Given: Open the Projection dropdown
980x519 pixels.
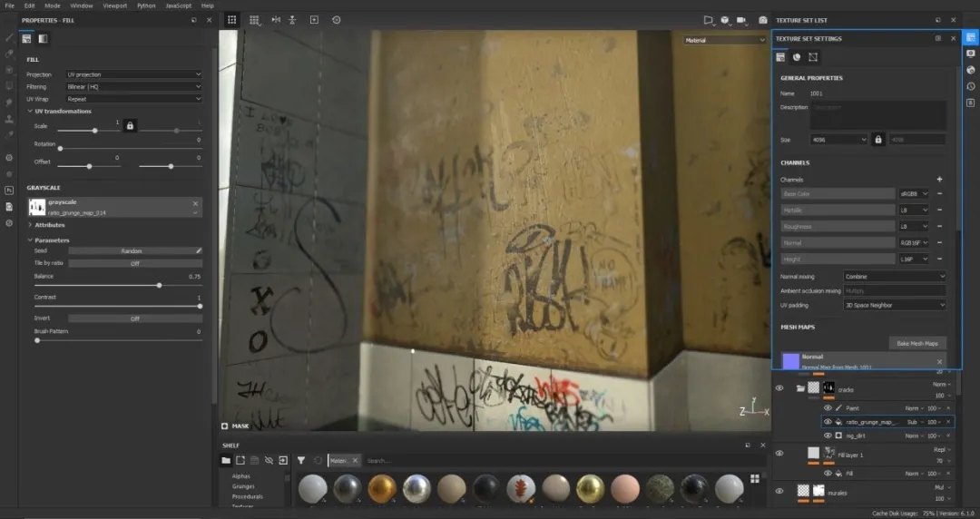Looking at the screenshot, I should tap(133, 74).
